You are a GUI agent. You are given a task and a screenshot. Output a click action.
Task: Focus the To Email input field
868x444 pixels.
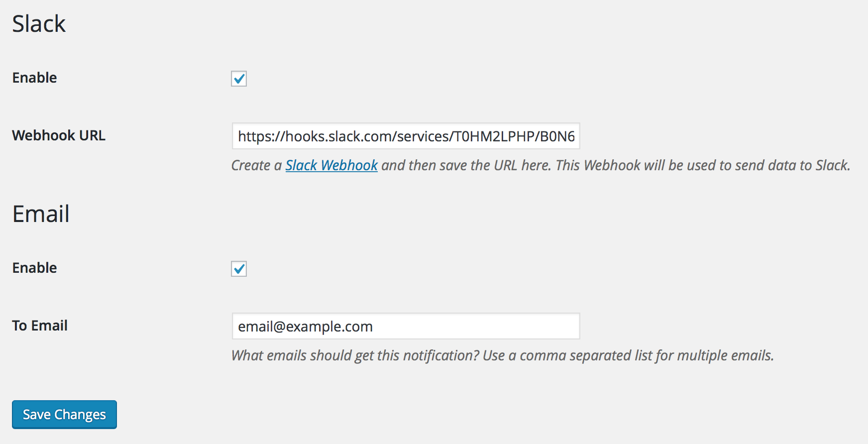[x=406, y=326]
